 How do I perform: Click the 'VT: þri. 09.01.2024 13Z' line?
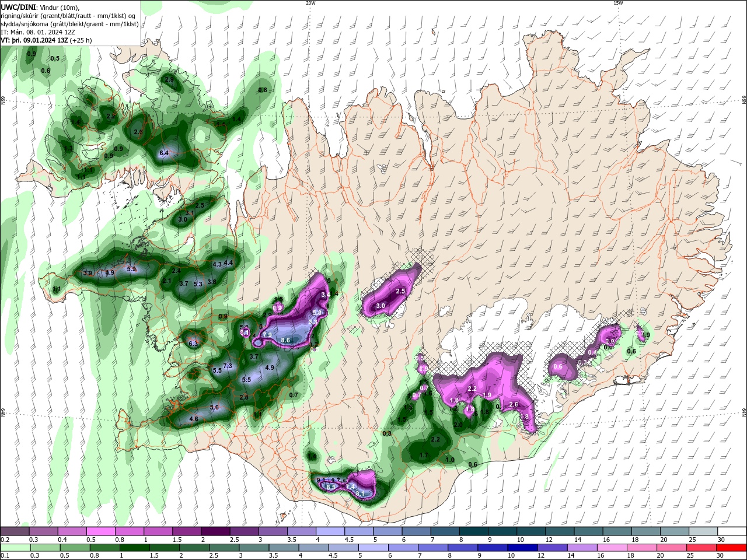coord(34,40)
